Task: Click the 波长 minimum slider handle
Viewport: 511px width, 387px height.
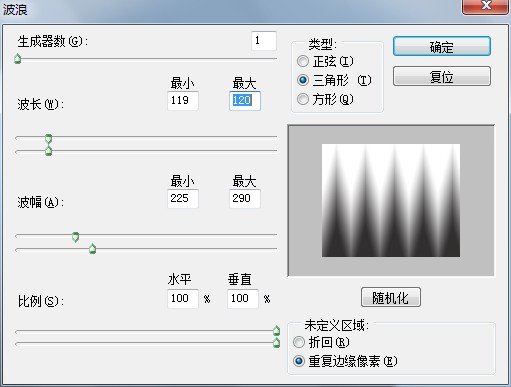Action: point(49,138)
